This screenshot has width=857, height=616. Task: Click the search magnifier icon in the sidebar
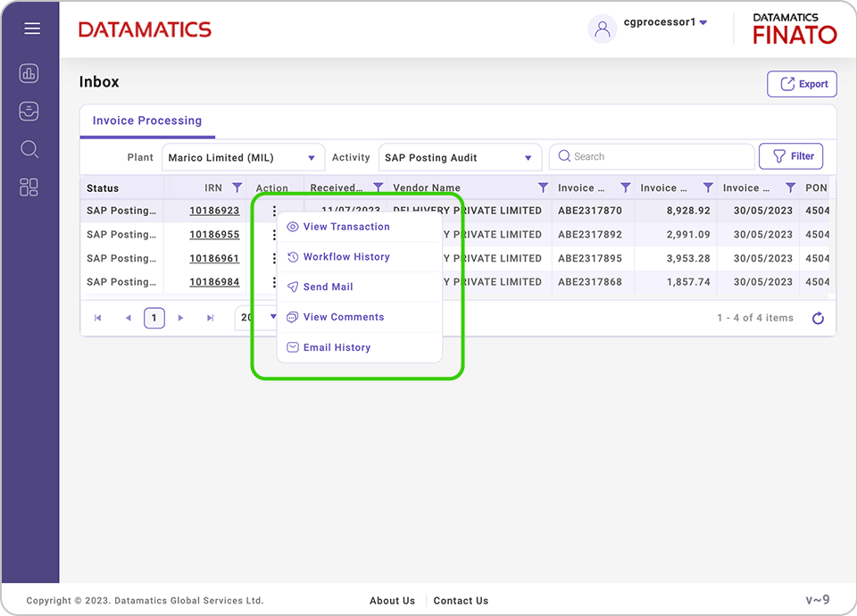[29, 149]
